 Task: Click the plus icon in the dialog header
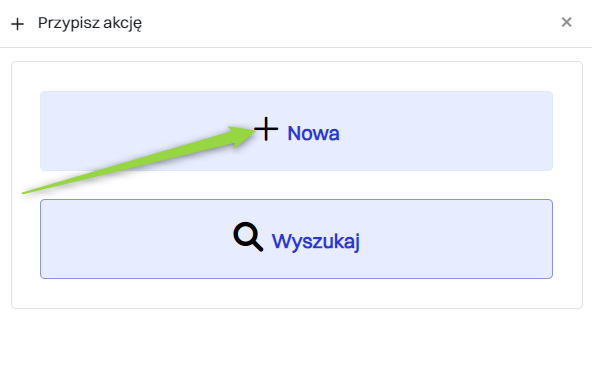(17, 24)
